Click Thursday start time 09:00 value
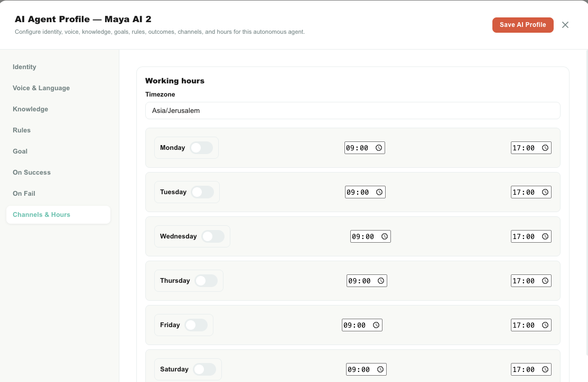Viewport: 588px width, 382px height. point(359,281)
